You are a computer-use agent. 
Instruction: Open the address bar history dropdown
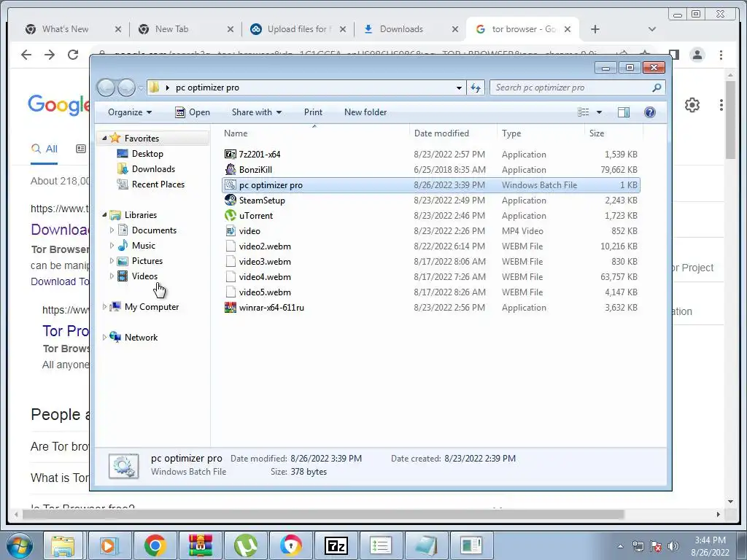[x=459, y=87]
